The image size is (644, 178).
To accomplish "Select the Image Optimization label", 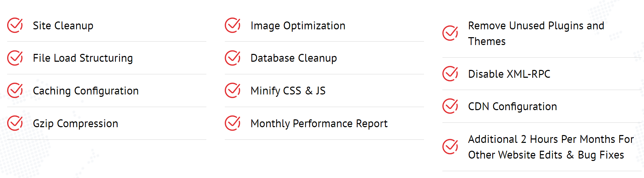I will point(298,26).
